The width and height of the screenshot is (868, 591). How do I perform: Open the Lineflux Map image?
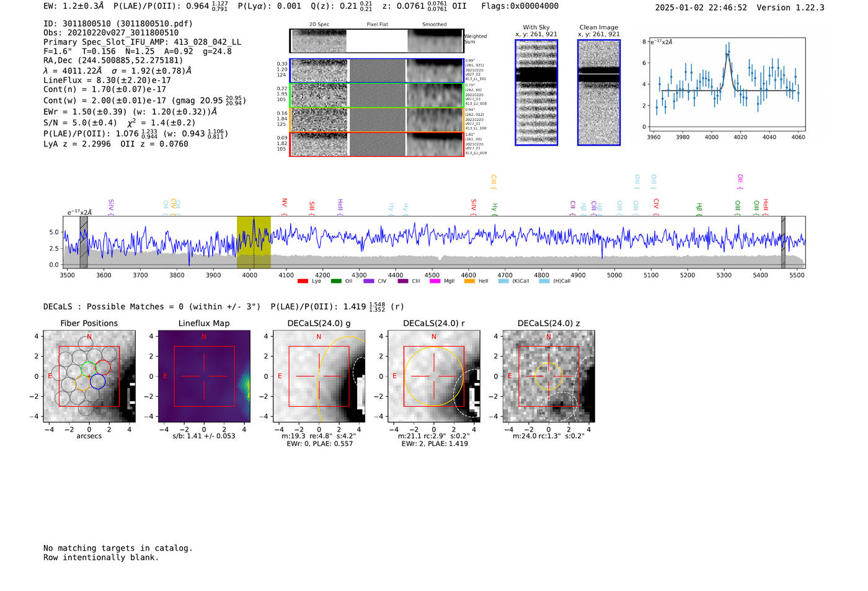204,376
